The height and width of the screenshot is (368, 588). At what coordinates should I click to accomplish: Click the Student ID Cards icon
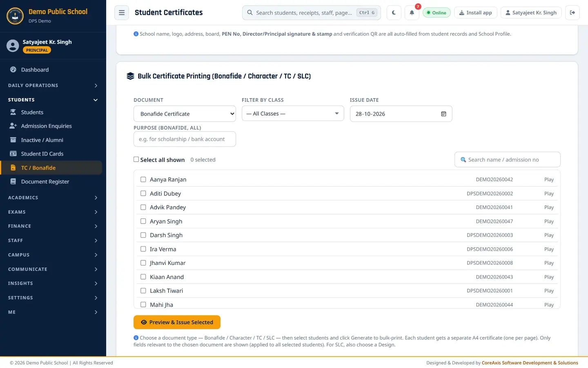[13, 154]
